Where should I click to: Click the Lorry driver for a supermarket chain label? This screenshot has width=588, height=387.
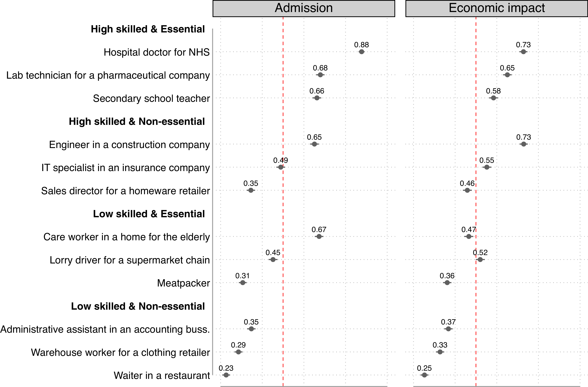pyautogui.click(x=130, y=260)
